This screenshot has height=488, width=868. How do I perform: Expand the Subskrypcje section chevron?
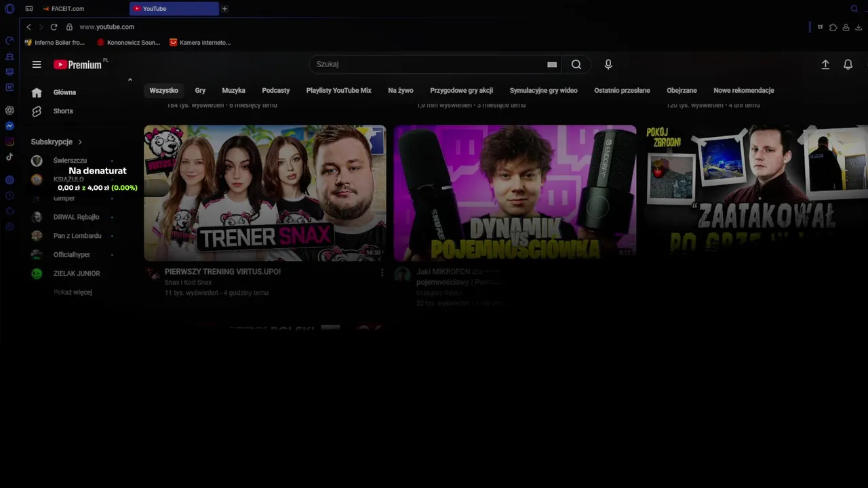click(x=80, y=142)
